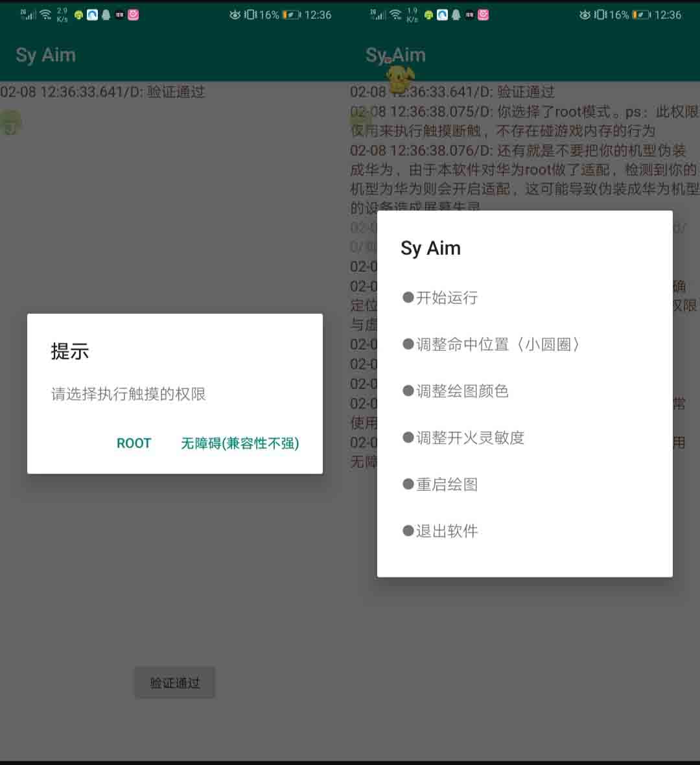Tap 12:36:38.076 华为 warning log line
The width and height of the screenshot is (700, 765).
click(x=525, y=179)
